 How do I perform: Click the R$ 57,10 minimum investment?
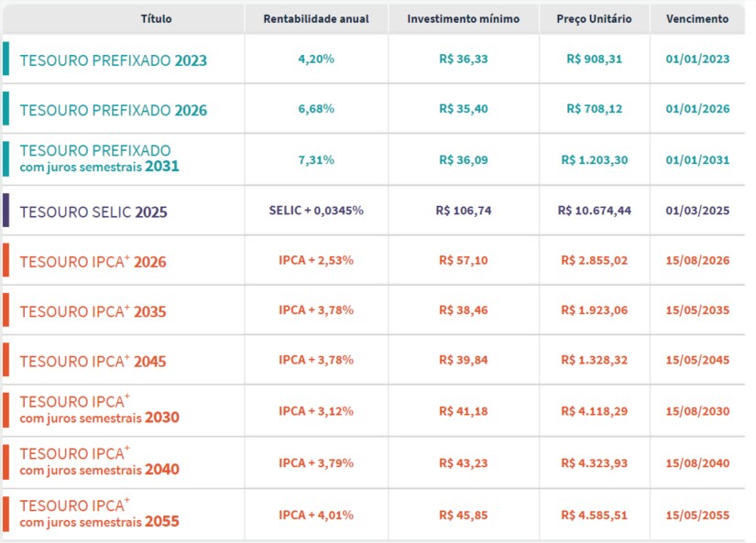(464, 260)
